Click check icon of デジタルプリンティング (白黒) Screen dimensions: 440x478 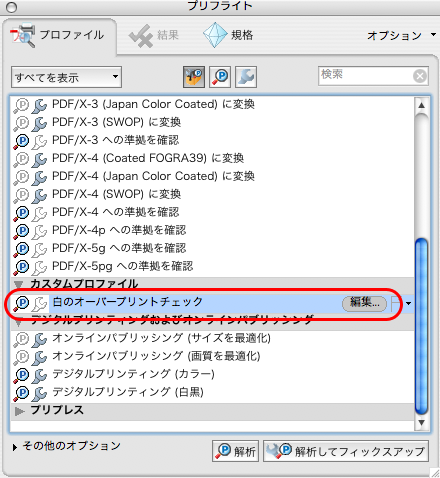pyautogui.click(x=21, y=393)
